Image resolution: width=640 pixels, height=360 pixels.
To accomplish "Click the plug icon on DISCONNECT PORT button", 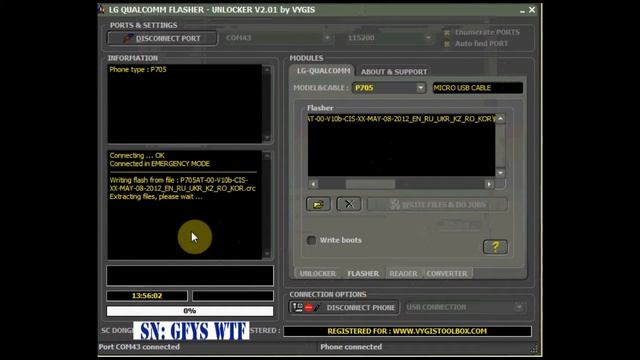I will point(128,38).
